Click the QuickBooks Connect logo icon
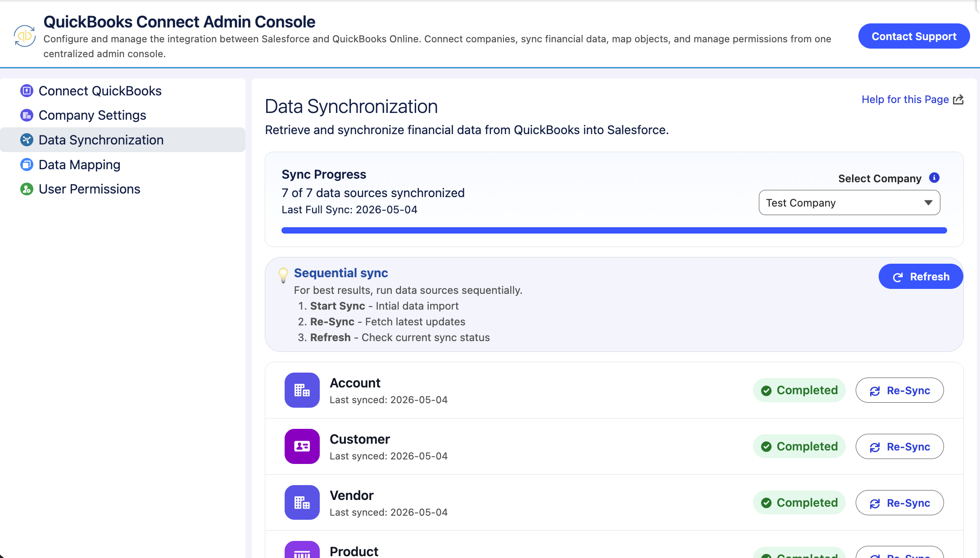The height and width of the screenshot is (558, 980). (x=25, y=36)
